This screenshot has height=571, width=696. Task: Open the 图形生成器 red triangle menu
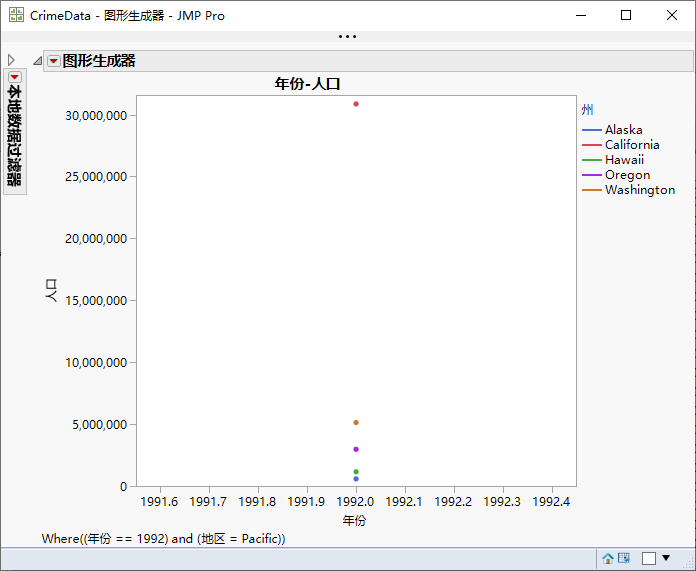pos(54,61)
